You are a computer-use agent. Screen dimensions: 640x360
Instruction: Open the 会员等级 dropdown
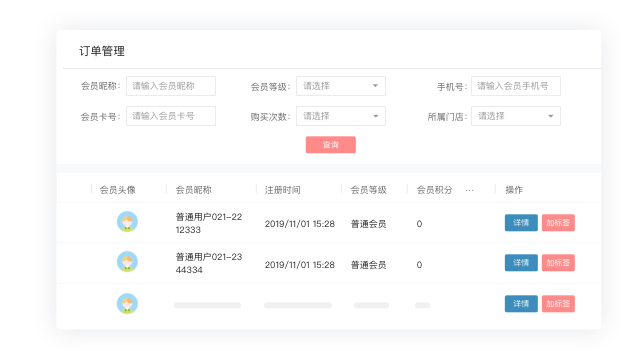[x=341, y=86]
